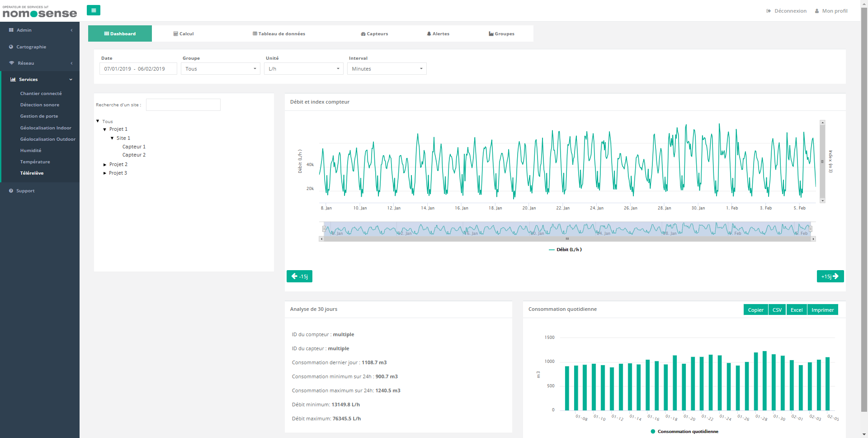Open the Unité dropdown
The image size is (868, 438).
(303, 69)
